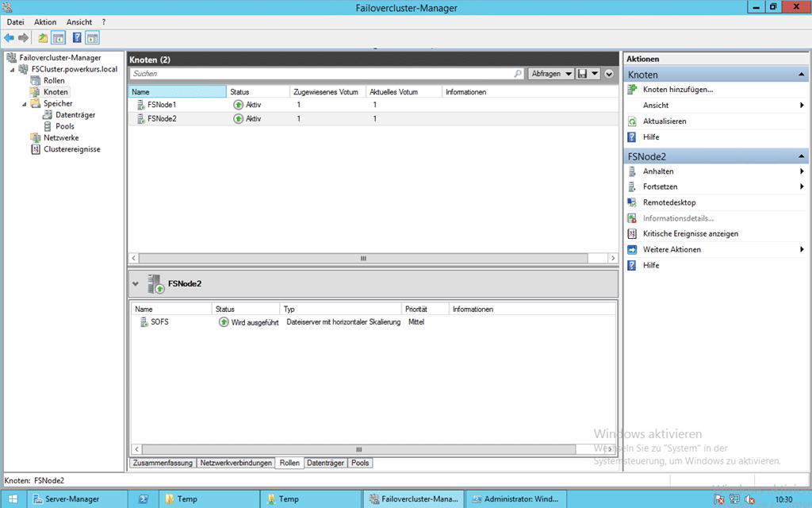
Task: Click Kritische Ereignisse anzeigen action
Action: click(x=691, y=234)
